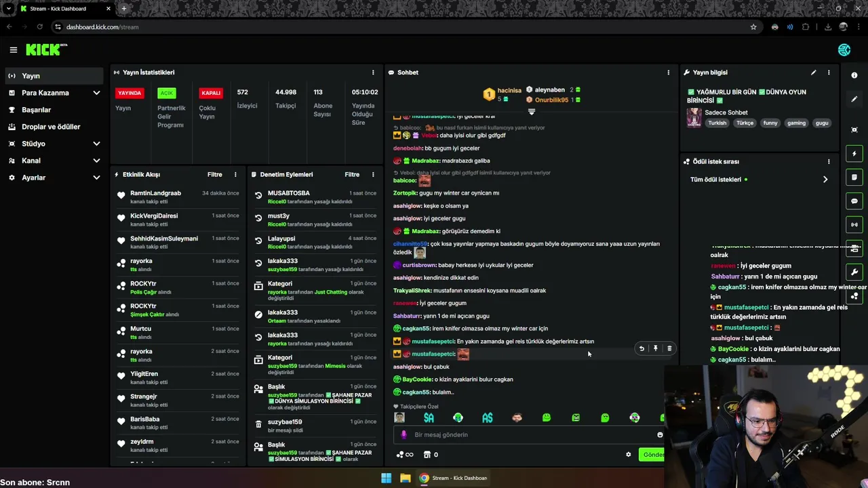
Task: Select Stream - Kick Dashboard browser tab
Action: [x=64, y=9]
